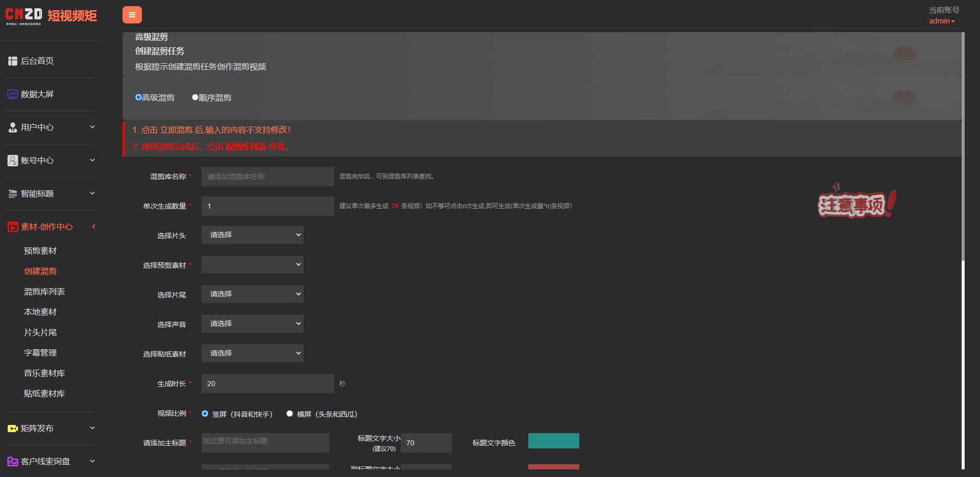Click the 智能标题 title icon
The height and width of the screenshot is (477, 980).
point(13,194)
